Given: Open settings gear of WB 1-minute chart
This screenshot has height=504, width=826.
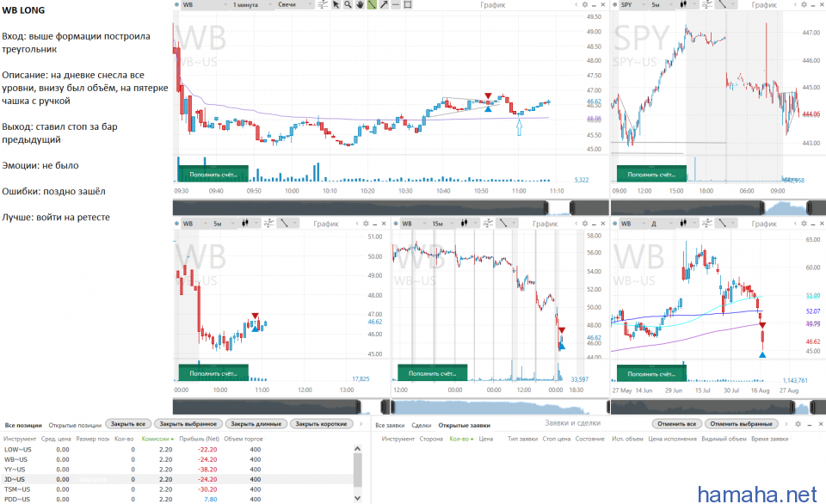Looking at the screenshot, I should pyautogui.click(x=585, y=5).
